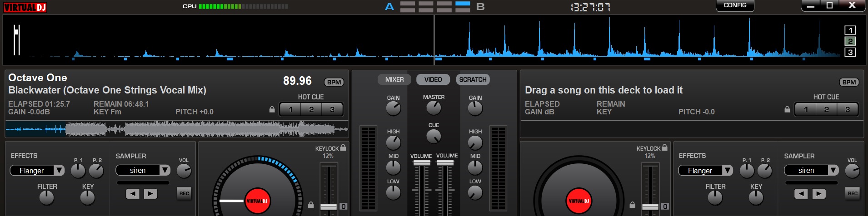Click left deck KEY knob
Screen dimensions: 868x216
[87, 197]
